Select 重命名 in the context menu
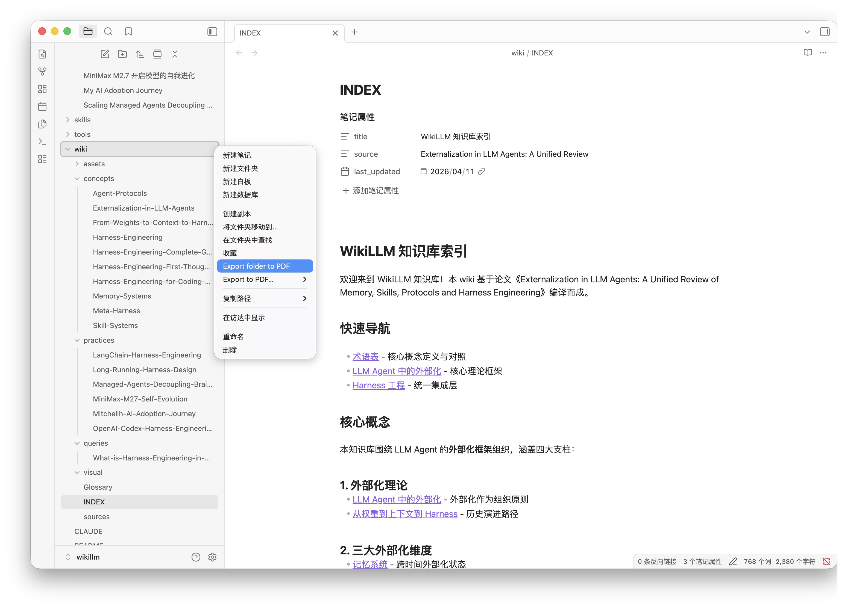This screenshot has height=609, width=868. 233,337
